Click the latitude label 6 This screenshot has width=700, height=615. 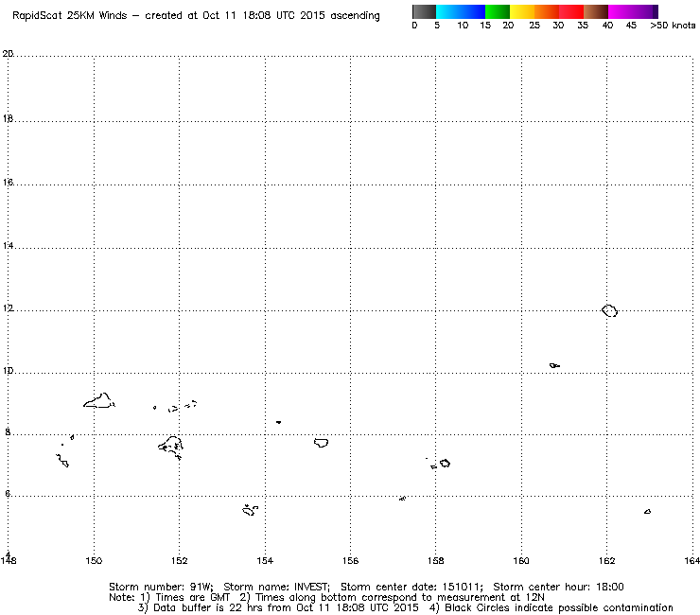[x=8, y=494]
